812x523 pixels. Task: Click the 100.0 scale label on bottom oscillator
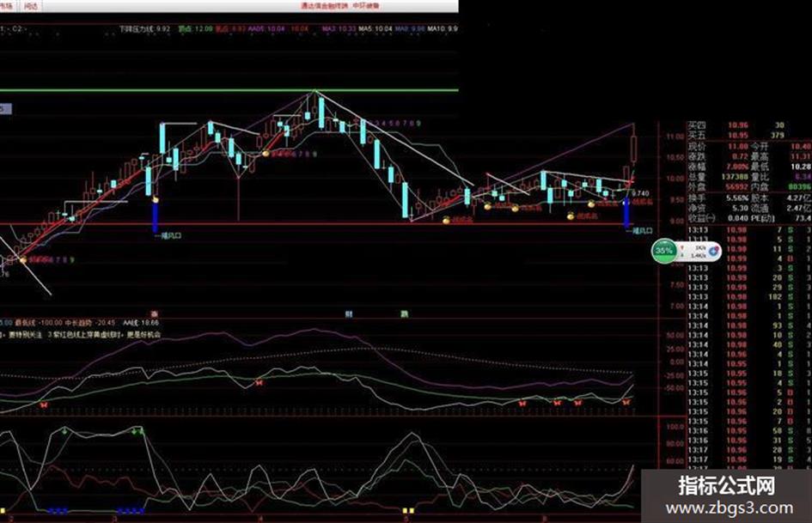pyautogui.click(x=675, y=427)
